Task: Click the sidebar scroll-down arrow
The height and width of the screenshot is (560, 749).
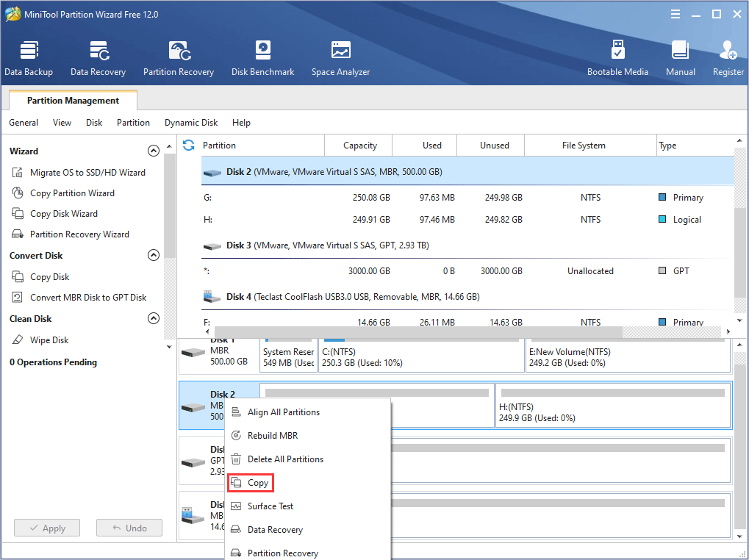Action: [x=169, y=347]
